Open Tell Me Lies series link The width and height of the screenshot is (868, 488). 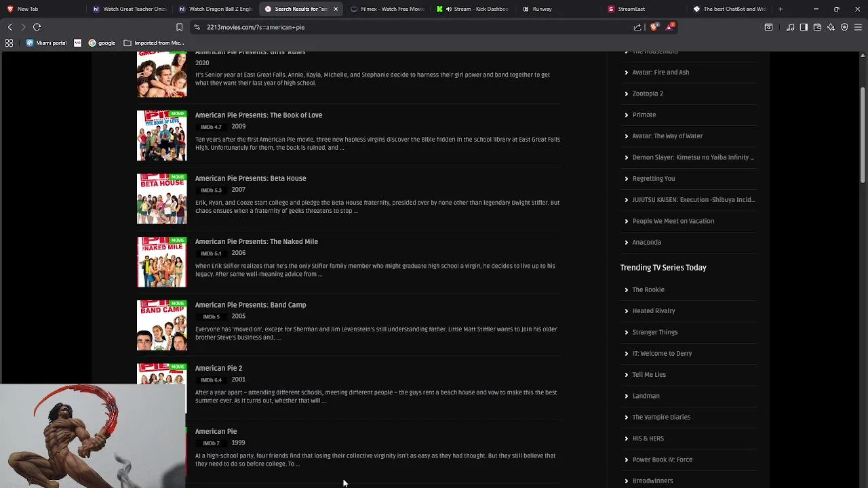pos(649,375)
